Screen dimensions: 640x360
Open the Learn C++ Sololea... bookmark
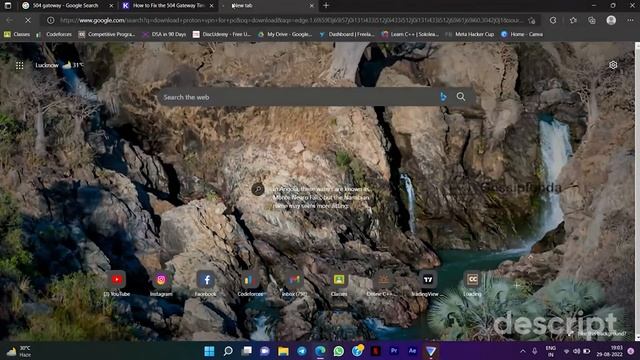point(410,34)
